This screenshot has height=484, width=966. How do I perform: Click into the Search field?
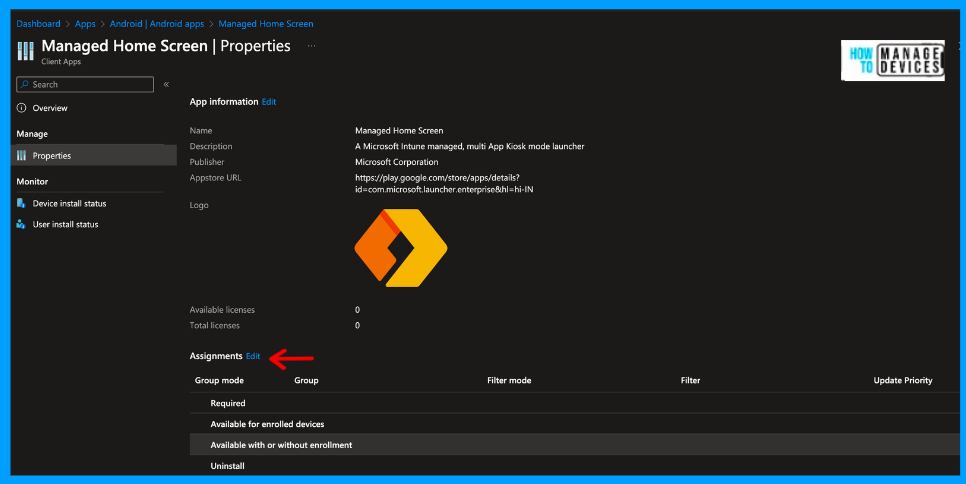[85, 84]
